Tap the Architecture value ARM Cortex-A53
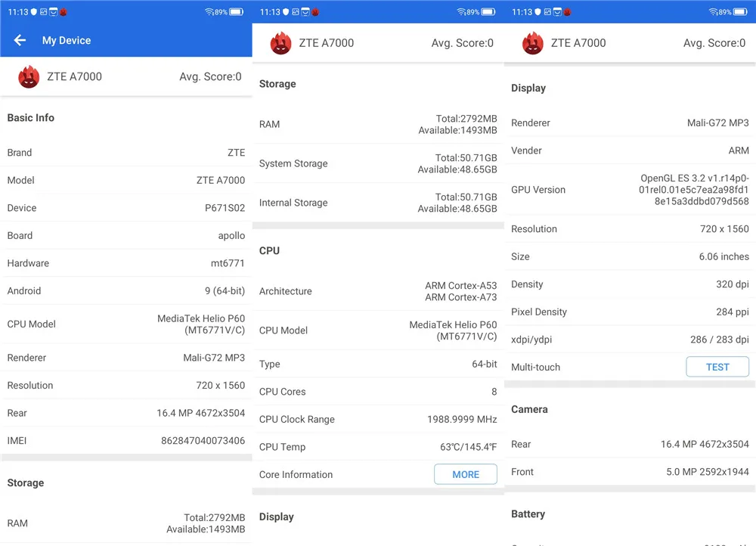The height and width of the screenshot is (546, 756). pyautogui.click(x=461, y=286)
